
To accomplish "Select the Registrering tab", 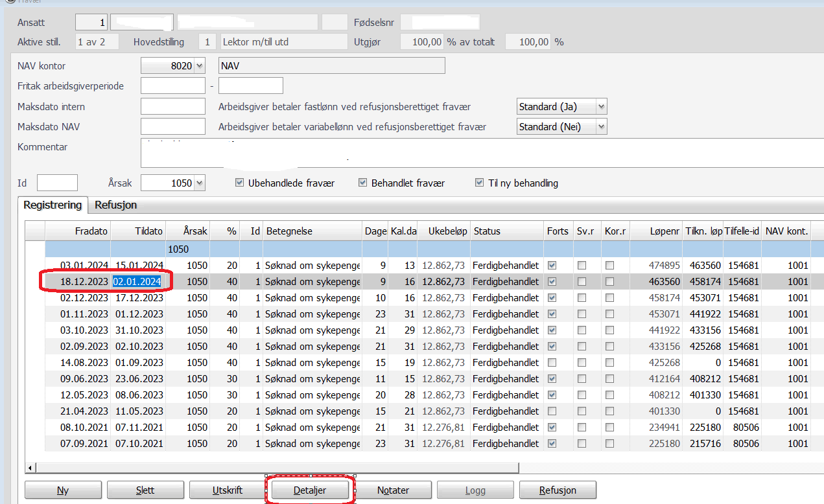I will pos(53,205).
